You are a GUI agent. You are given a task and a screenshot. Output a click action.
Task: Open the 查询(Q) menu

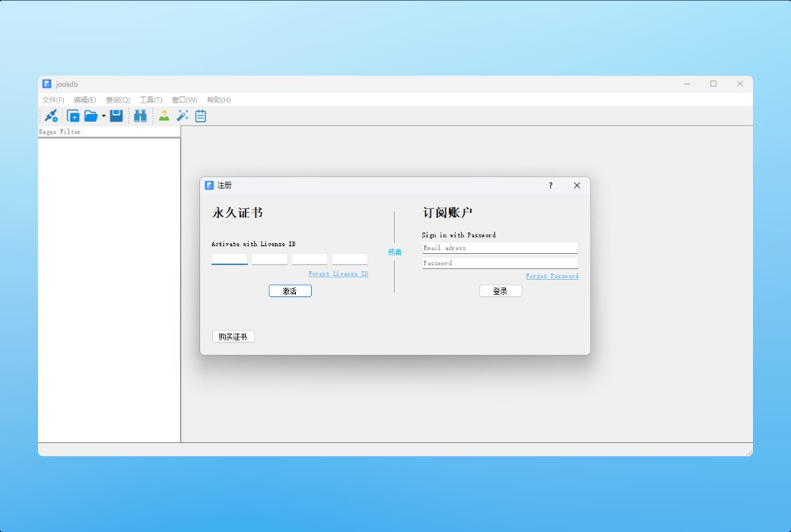tap(116, 100)
